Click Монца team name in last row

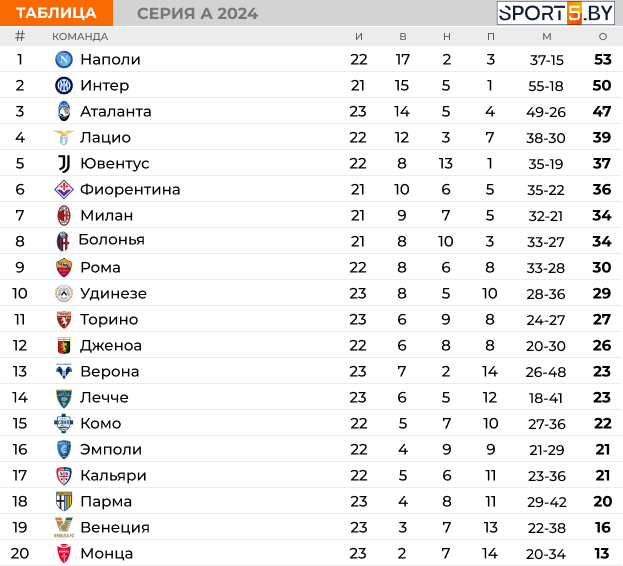coord(106,553)
